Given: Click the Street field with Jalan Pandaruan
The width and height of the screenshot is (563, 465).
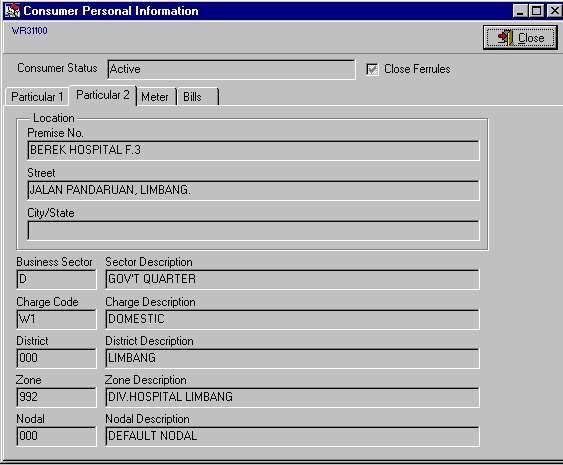Looking at the screenshot, I should pos(253,190).
